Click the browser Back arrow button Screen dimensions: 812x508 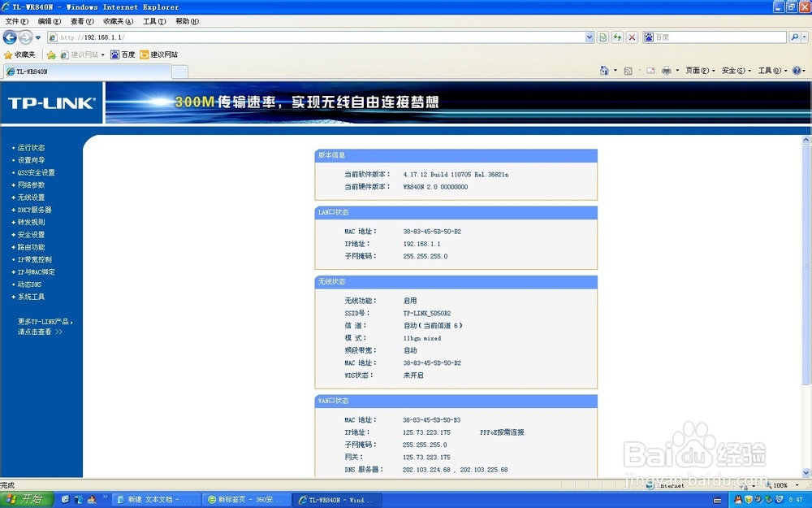(x=9, y=37)
